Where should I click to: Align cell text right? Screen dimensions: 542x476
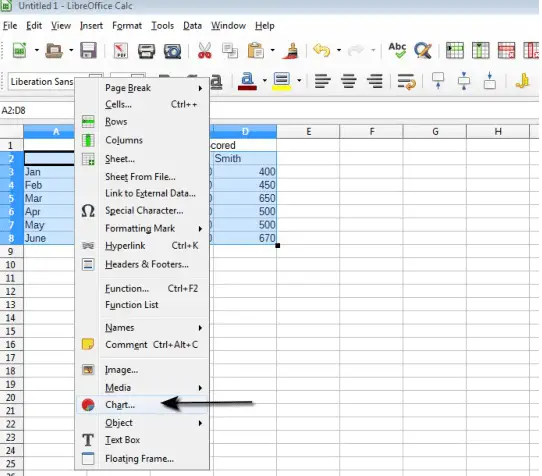[375, 82]
